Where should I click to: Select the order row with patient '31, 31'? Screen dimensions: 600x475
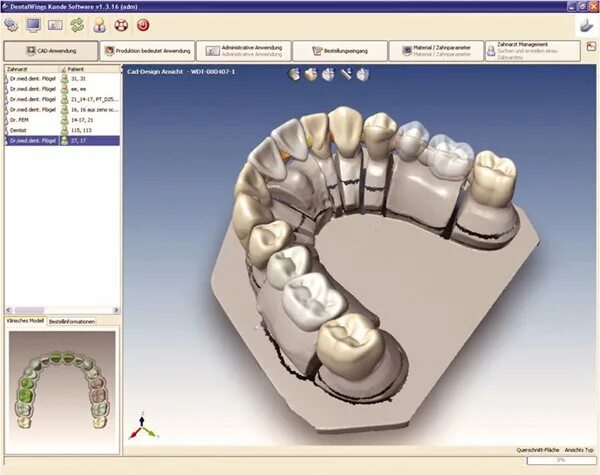62,78
